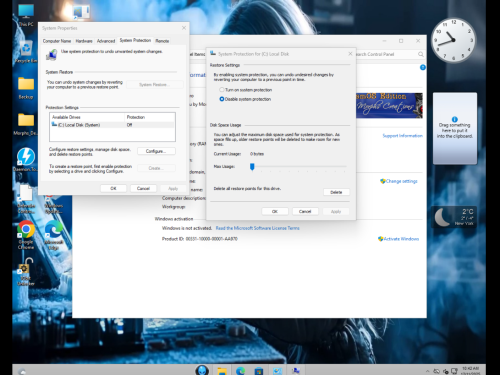
Task: Click OK in System Protection for Local Disk
Action: 275,212
